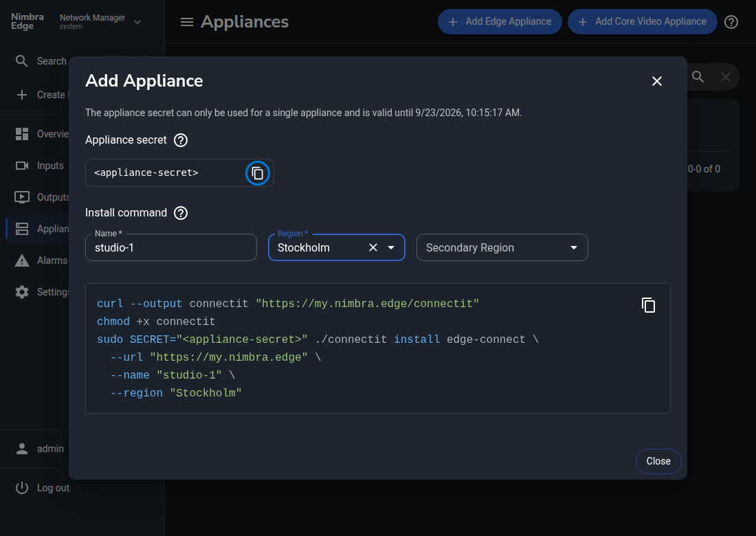Close the Add Appliance dialog with X
This screenshot has height=536, width=756.
(x=656, y=81)
